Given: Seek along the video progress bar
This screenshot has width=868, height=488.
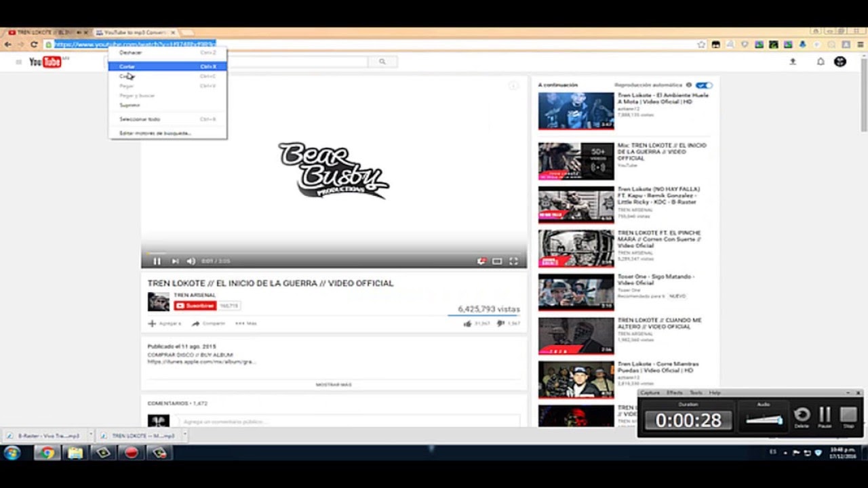Looking at the screenshot, I should coord(334,252).
